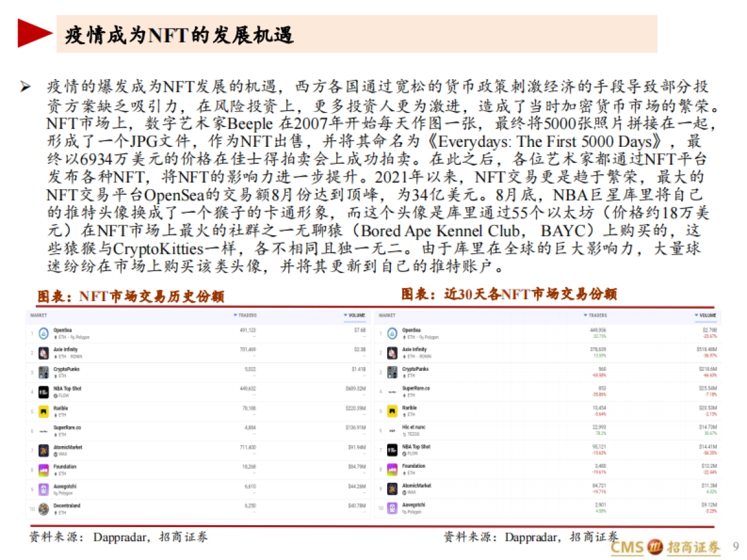Click the SuperRare.co marketplace name
Viewport: 747px width, 560px height.
click(67, 428)
